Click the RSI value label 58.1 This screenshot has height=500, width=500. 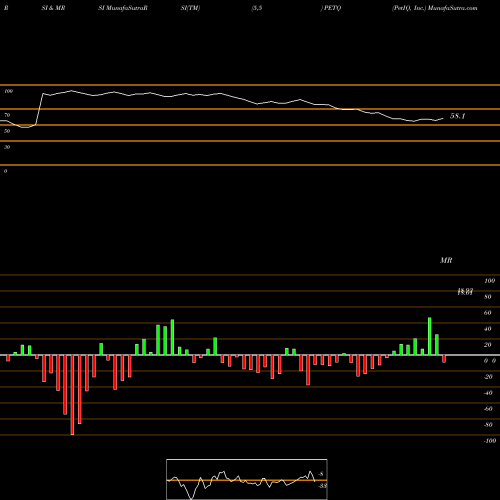(x=457, y=116)
